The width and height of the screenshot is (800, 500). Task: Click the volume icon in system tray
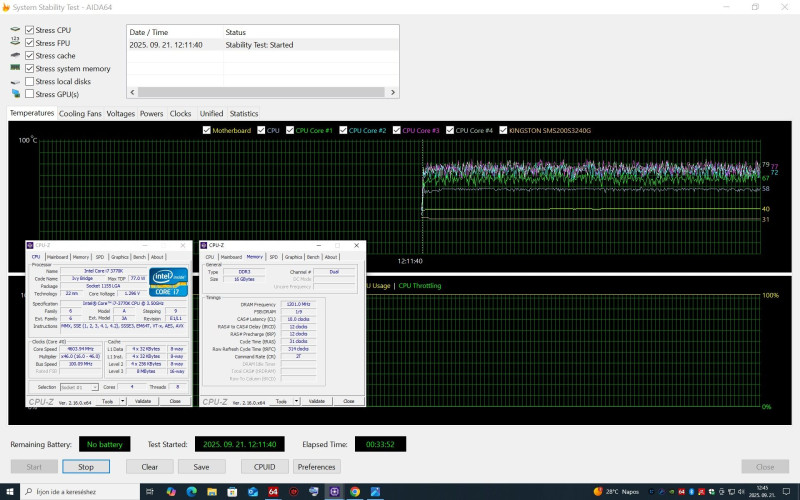coord(741,491)
